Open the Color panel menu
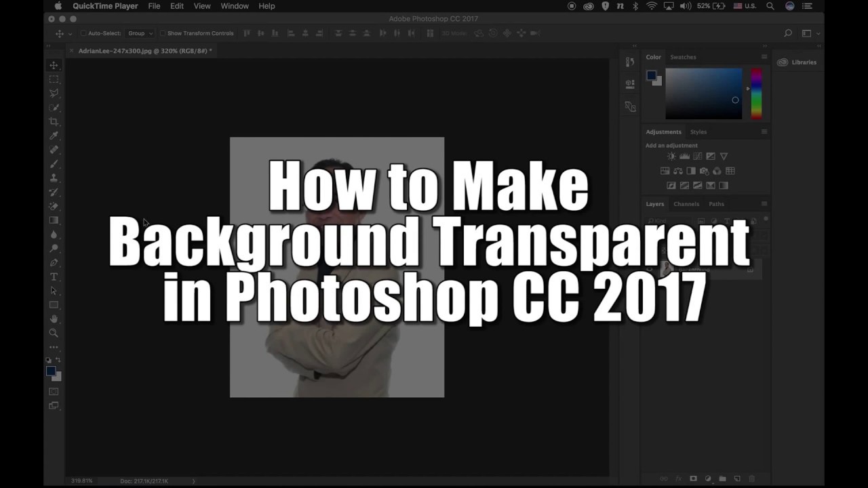 (764, 57)
